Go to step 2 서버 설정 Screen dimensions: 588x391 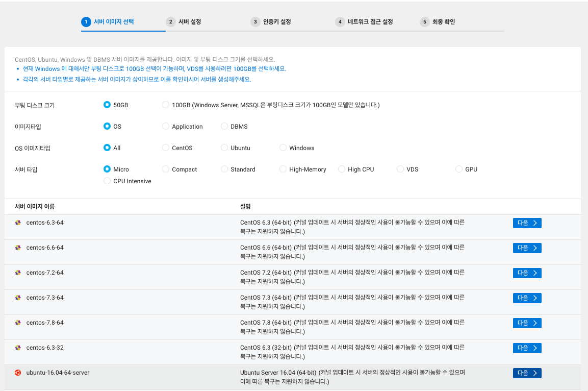pyautogui.click(x=184, y=22)
